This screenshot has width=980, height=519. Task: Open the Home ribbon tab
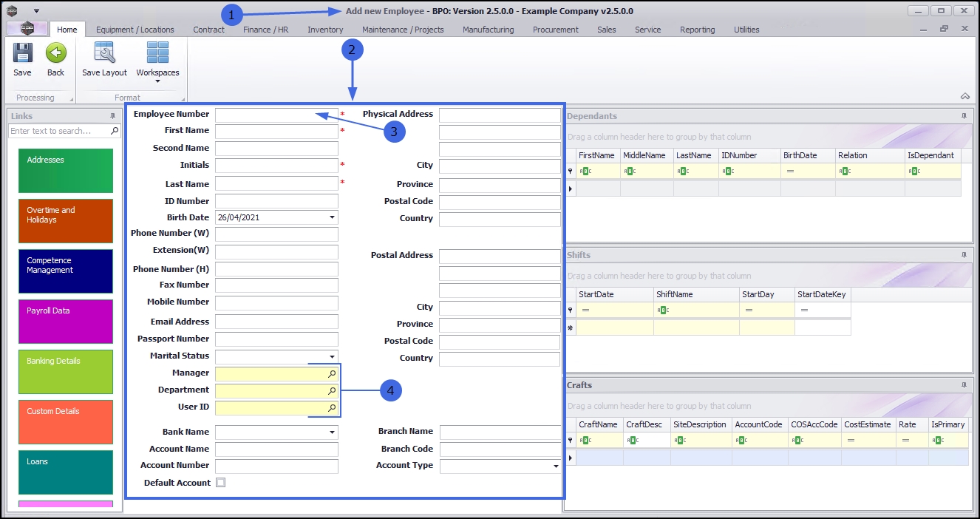(67, 30)
